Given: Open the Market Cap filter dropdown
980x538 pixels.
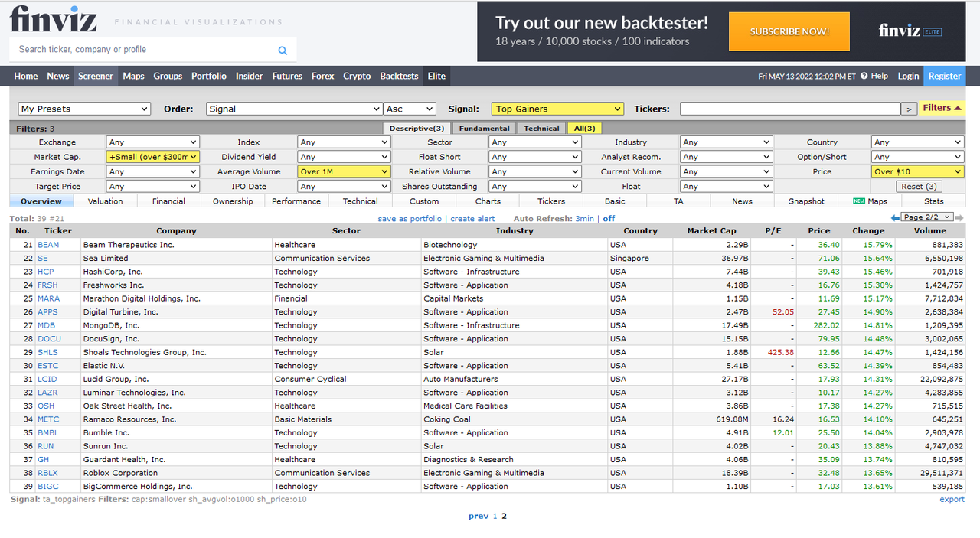Looking at the screenshot, I should click(152, 157).
